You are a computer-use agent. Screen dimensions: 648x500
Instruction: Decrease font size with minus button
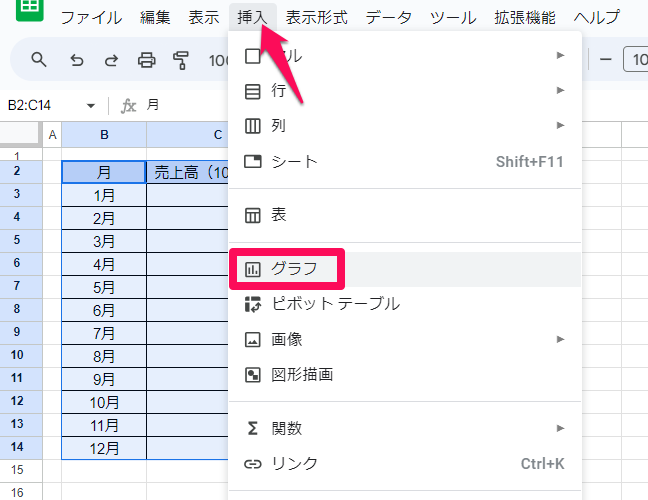click(605, 60)
